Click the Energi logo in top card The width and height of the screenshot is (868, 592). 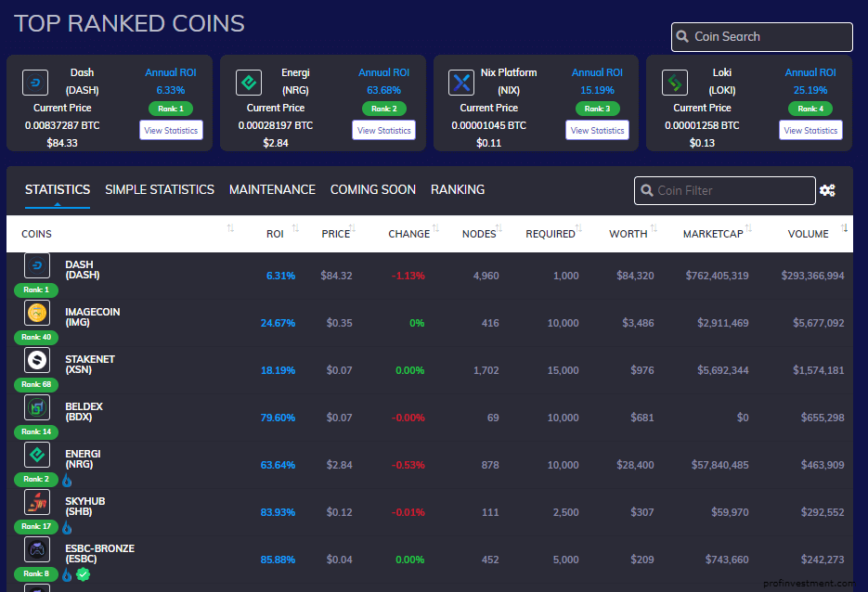coord(249,83)
